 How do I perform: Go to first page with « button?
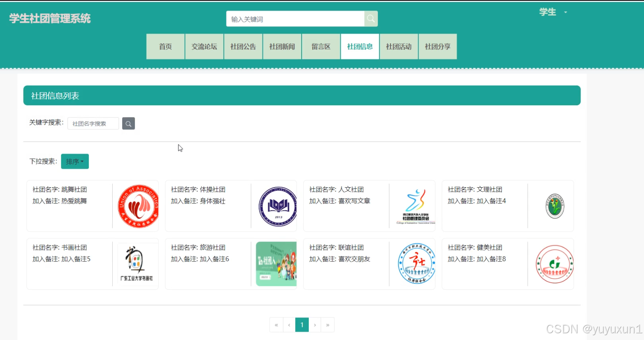tap(276, 325)
